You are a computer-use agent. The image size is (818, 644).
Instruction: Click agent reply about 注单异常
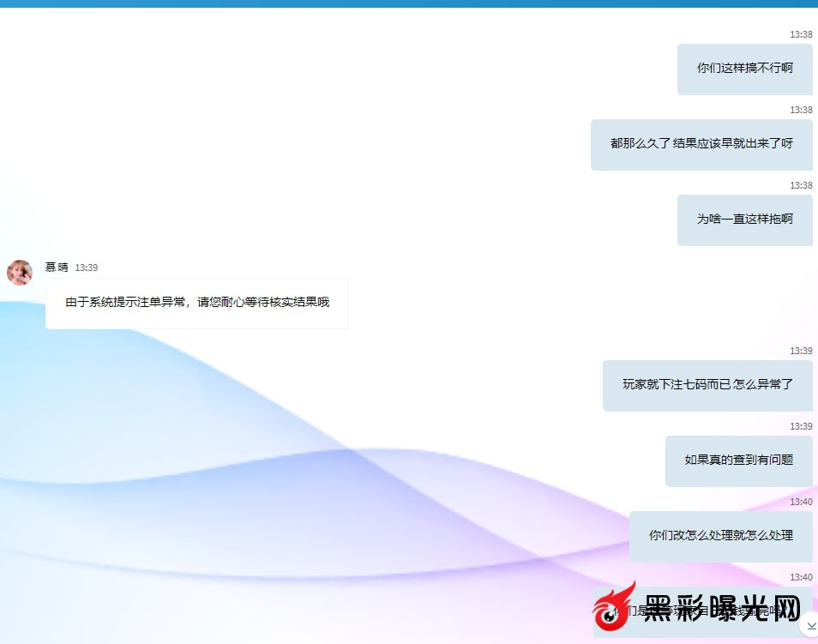[197, 303]
